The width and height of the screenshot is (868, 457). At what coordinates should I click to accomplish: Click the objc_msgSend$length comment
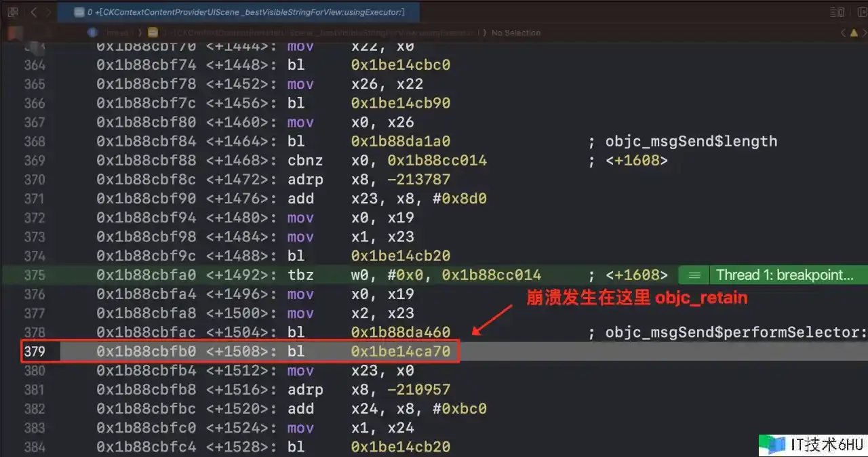point(691,141)
